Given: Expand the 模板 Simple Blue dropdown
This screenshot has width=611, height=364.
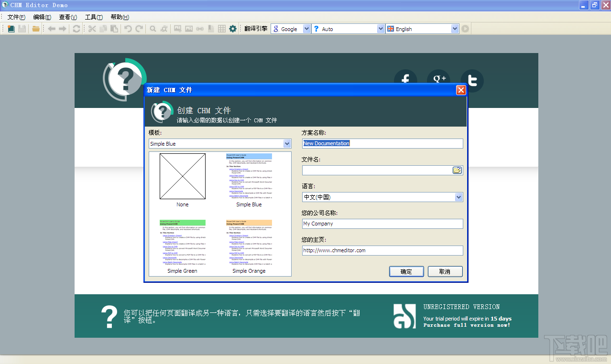Looking at the screenshot, I should tap(287, 144).
